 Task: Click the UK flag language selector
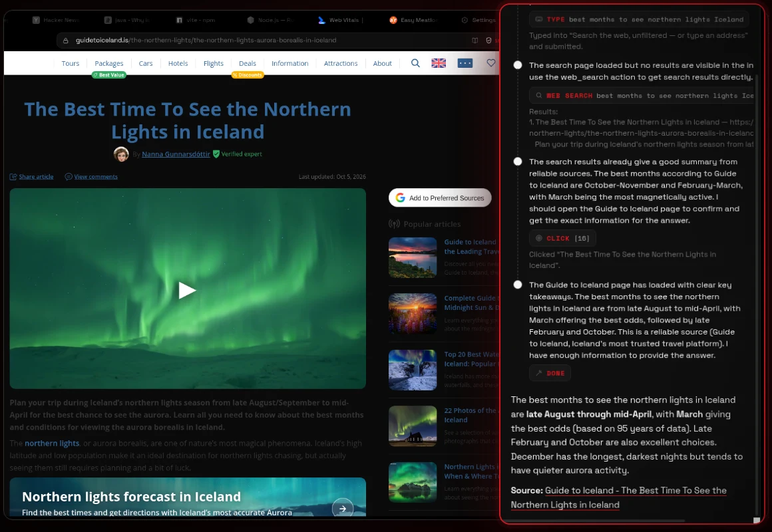[x=439, y=63]
